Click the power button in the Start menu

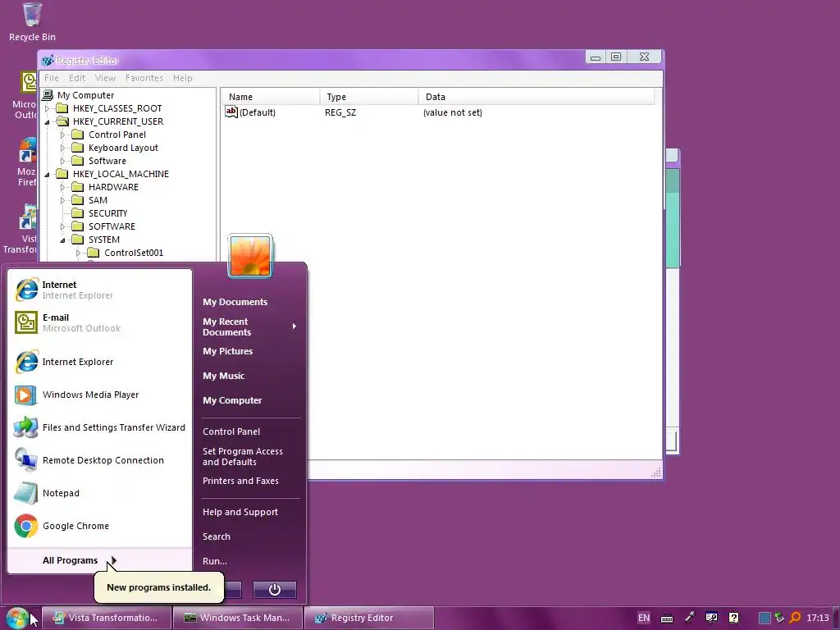pos(274,590)
